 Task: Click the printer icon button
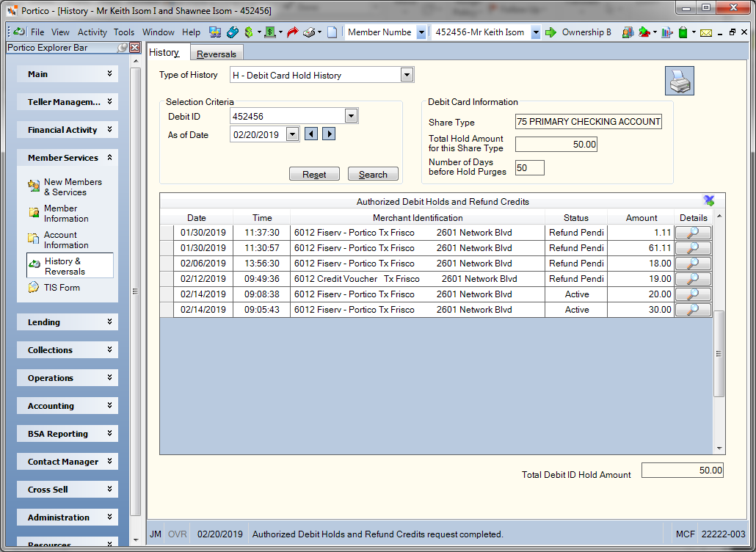[x=680, y=81]
